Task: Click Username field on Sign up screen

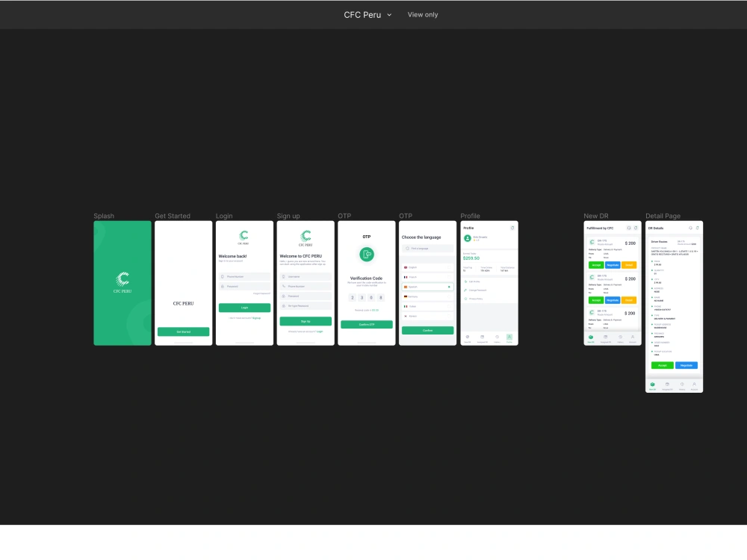Action: coord(306,277)
